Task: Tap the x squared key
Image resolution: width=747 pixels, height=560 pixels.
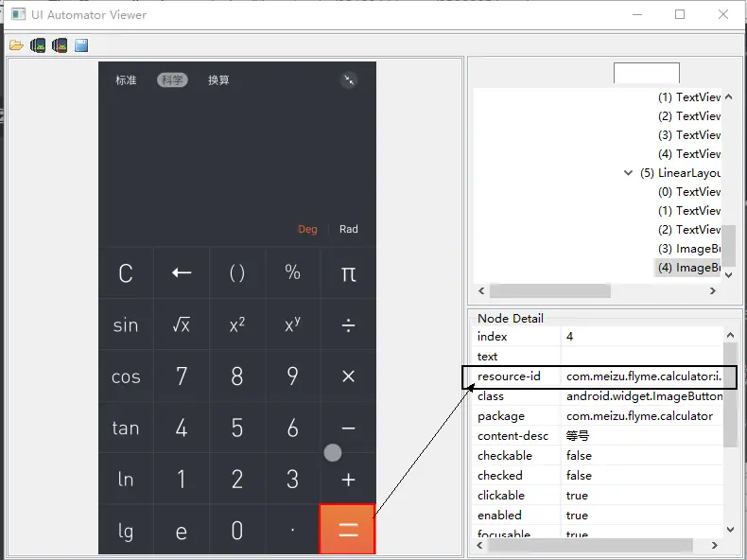Action: coord(237,325)
